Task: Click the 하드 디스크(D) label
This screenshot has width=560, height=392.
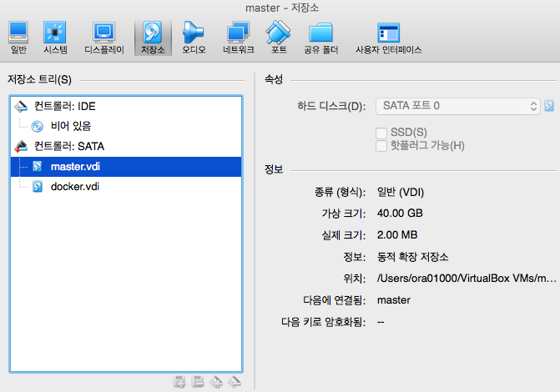Action: 331,106
